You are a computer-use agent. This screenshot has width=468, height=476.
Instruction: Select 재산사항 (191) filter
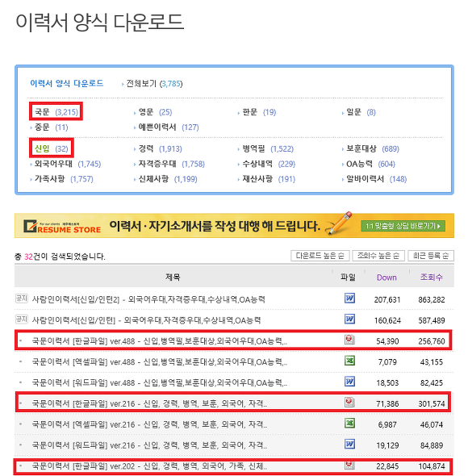click(269, 179)
